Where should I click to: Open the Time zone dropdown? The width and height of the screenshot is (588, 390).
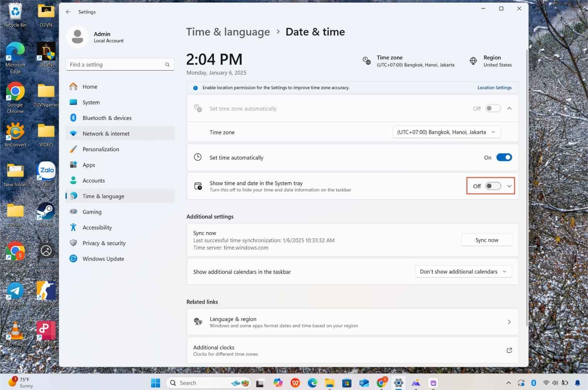click(446, 132)
